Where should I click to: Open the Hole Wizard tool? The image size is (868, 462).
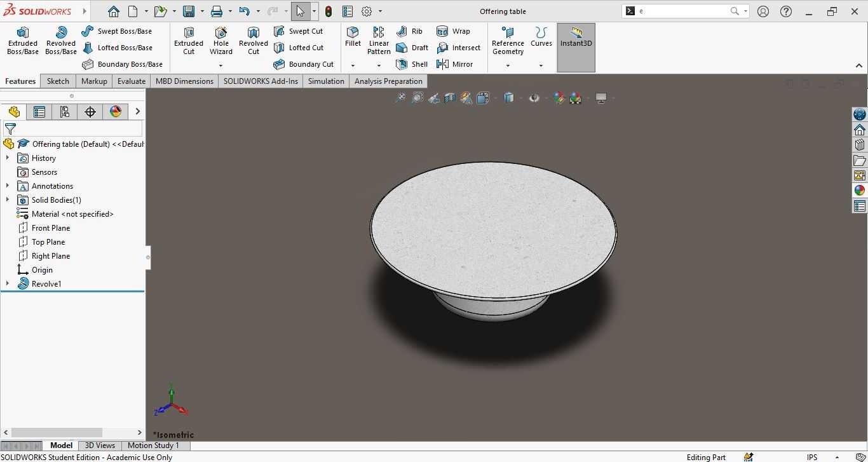tap(221, 41)
